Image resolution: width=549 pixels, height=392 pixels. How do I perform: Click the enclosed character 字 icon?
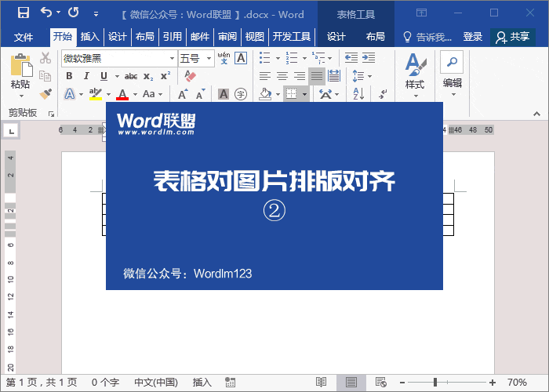pos(241,94)
